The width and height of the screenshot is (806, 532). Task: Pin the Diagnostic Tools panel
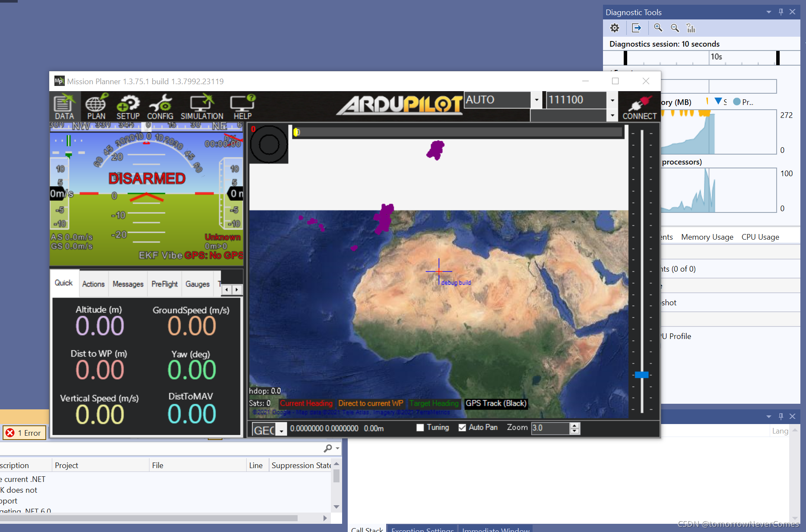(x=781, y=12)
